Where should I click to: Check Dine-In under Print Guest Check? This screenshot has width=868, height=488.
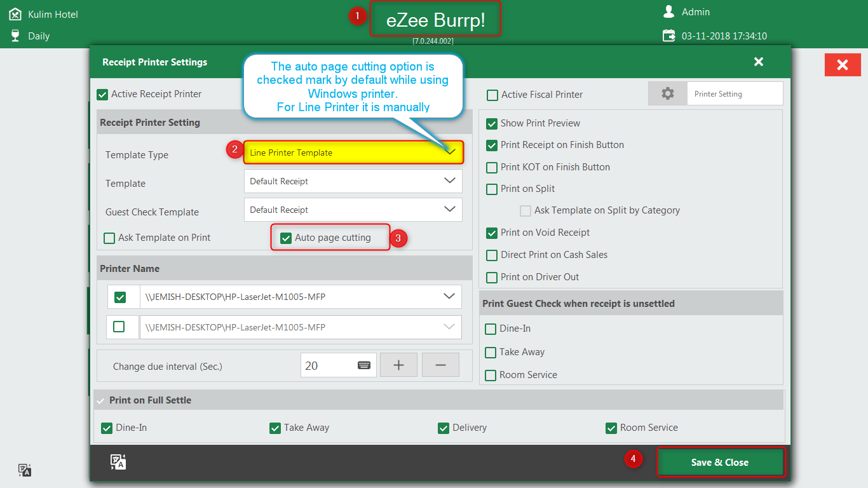[x=491, y=329]
